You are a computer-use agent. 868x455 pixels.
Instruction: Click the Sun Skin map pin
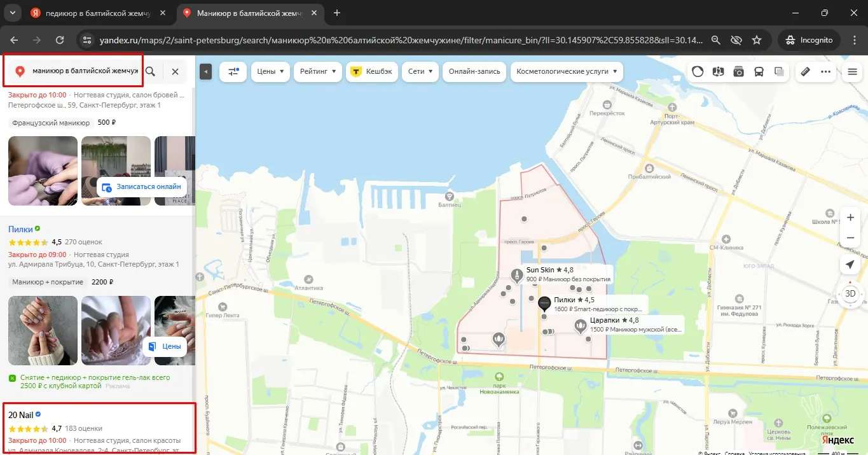point(516,276)
